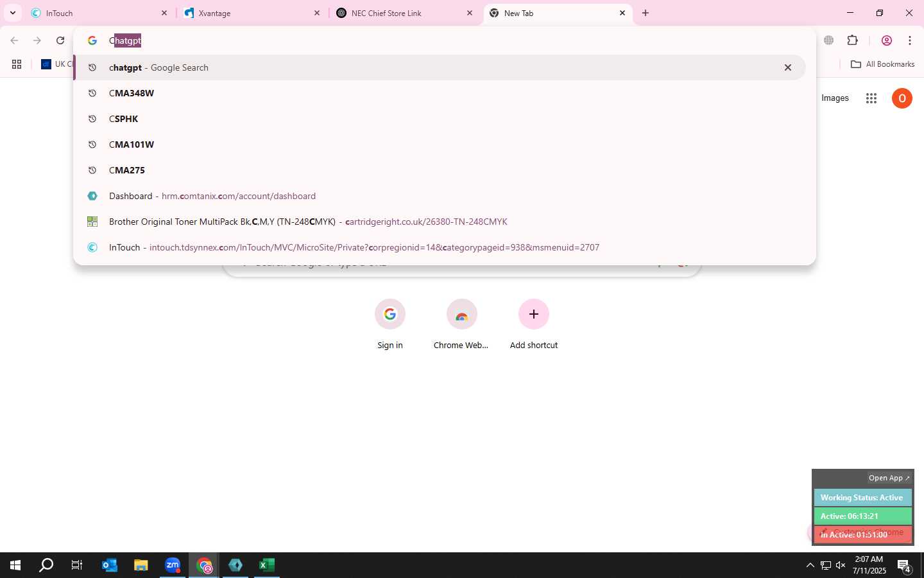This screenshot has height=578, width=924.
Task: Click the Sign in shortcut
Action: (x=390, y=325)
